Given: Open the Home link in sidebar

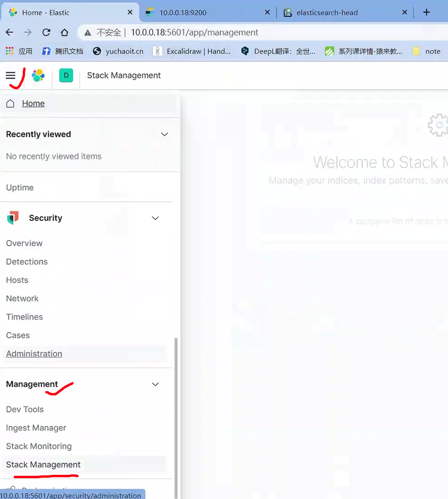Looking at the screenshot, I should coord(33,103).
